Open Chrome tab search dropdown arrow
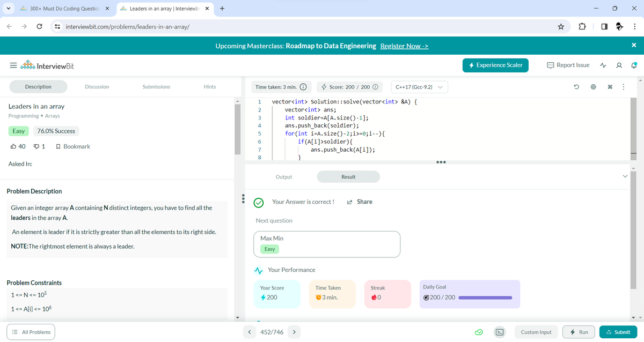The image size is (644, 342). (8, 9)
